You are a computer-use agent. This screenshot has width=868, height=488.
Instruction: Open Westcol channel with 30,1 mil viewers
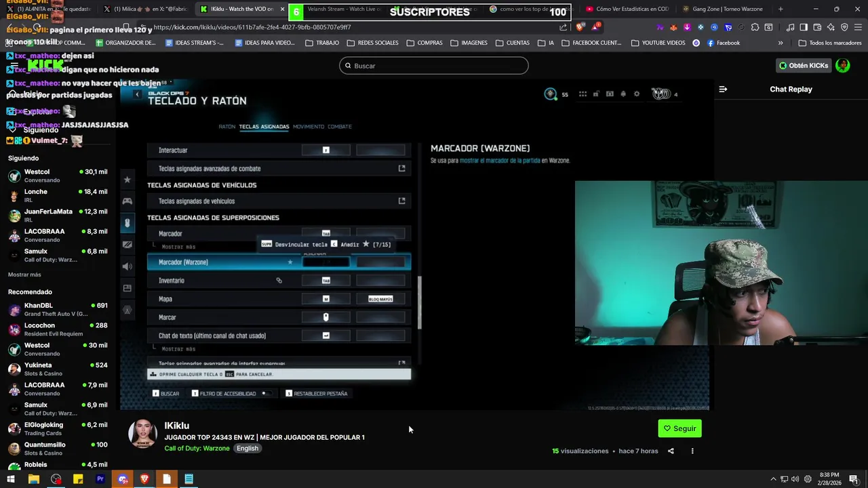[58, 176]
